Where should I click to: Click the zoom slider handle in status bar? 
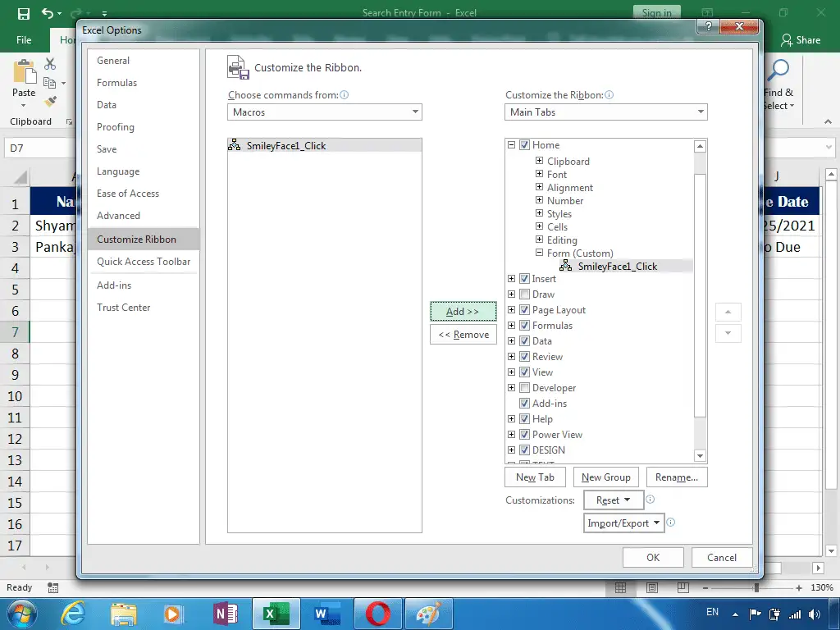pos(756,587)
